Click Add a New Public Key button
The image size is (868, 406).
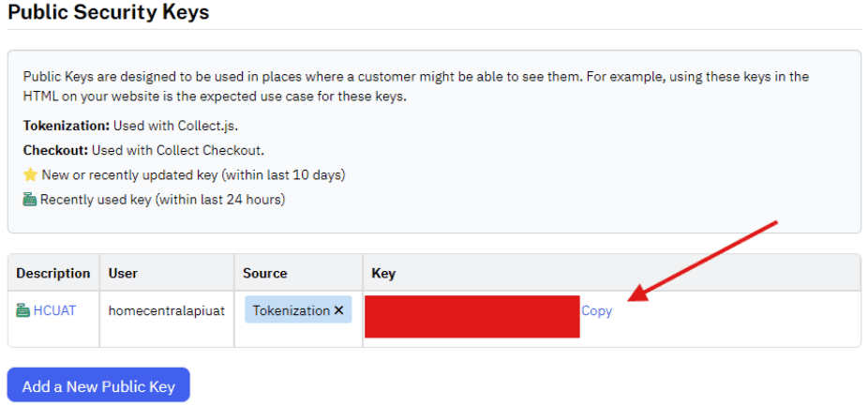click(x=98, y=385)
